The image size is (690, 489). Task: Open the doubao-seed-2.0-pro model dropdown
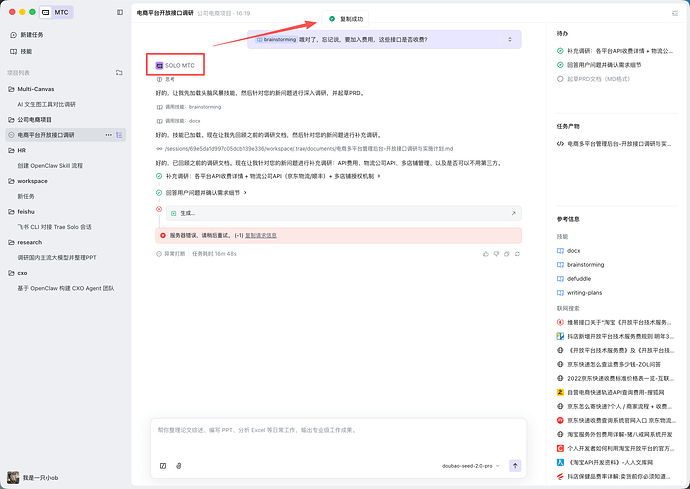(471, 466)
